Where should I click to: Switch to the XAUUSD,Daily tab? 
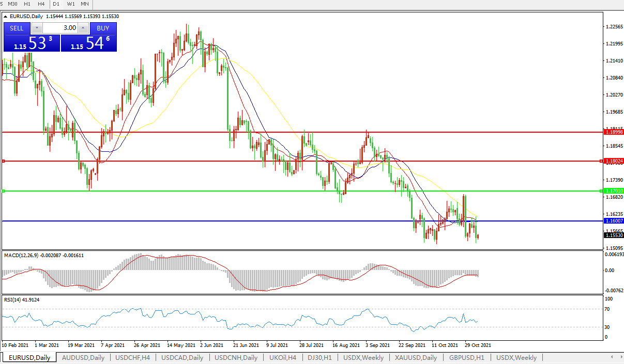click(416, 357)
